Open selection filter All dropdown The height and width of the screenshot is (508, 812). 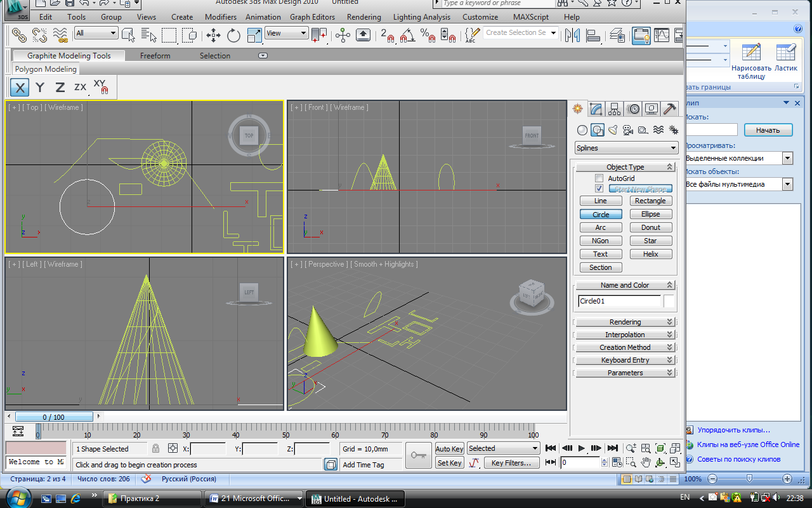point(96,33)
